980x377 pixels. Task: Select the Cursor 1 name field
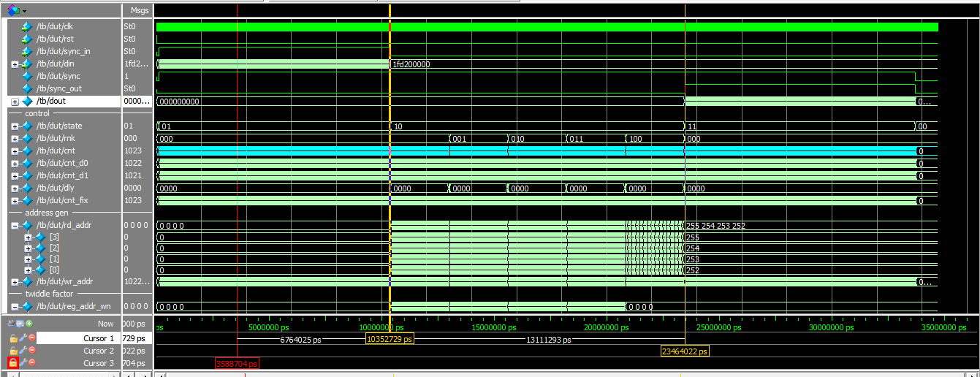pyautogui.click(x=77, y=338)
